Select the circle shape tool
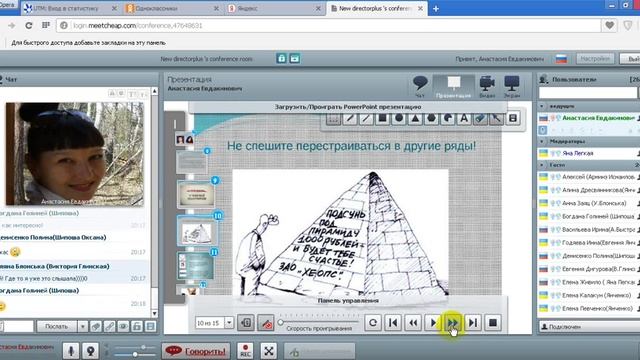The height and width of the screenshot is (360, 640). (x=399, y=118)
